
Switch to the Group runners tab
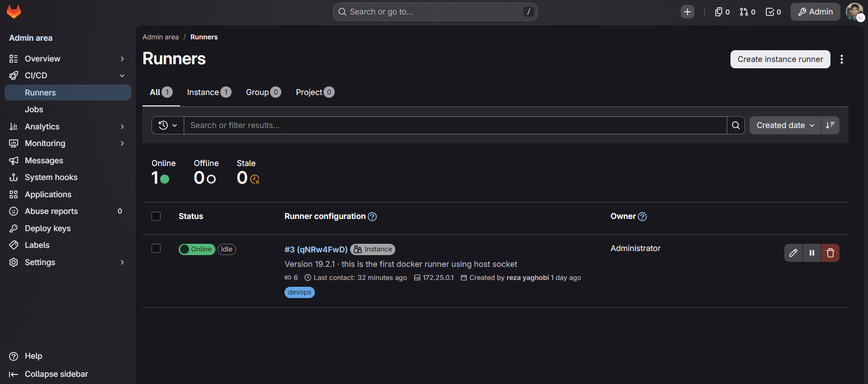[x=263, y=92]
